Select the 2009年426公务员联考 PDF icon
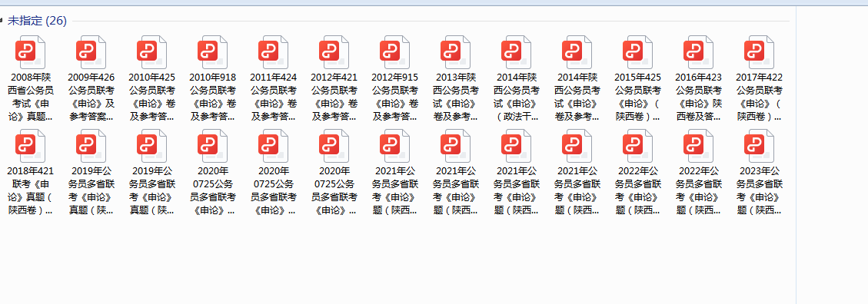Image resolution: width=868 pixels, height=304 pixels. coord(91,52)
